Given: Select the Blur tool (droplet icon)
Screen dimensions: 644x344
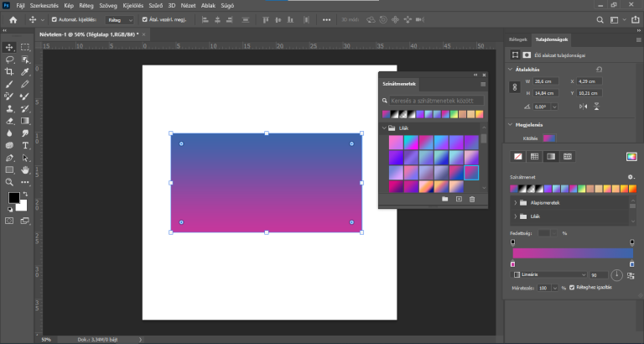Looking at the screenshot, I should click(9, 133).
